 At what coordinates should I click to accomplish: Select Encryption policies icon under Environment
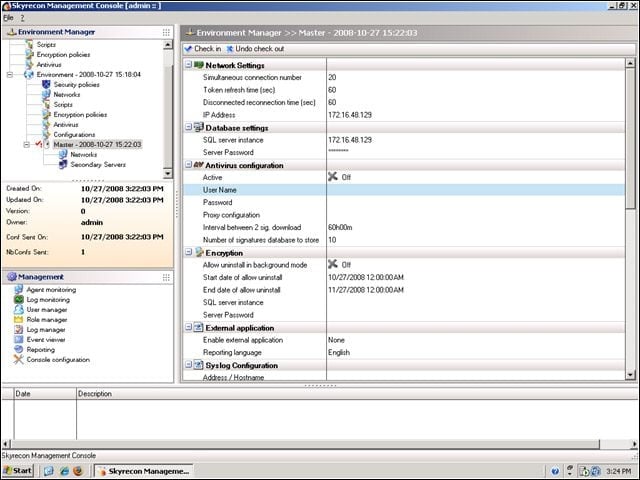(46, 115)
